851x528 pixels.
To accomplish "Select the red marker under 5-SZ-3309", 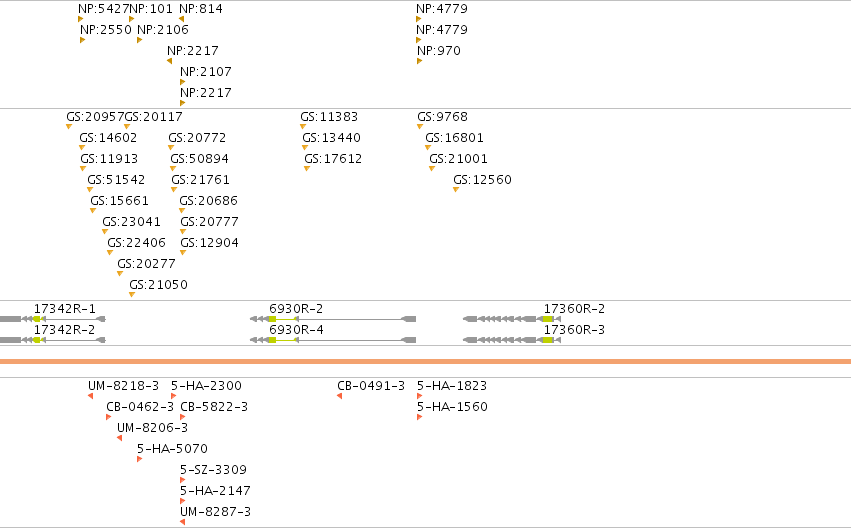I will [x=182, y=480].
